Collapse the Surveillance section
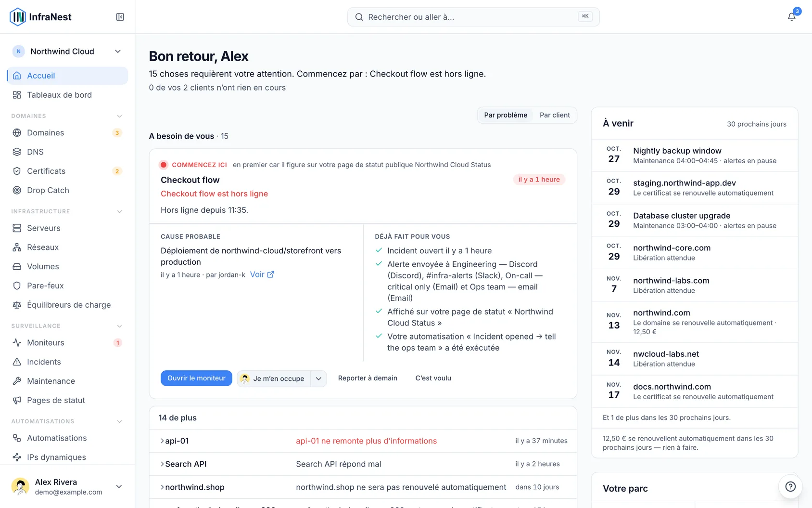This screenshot has width=812, height=508. point(120,326)
